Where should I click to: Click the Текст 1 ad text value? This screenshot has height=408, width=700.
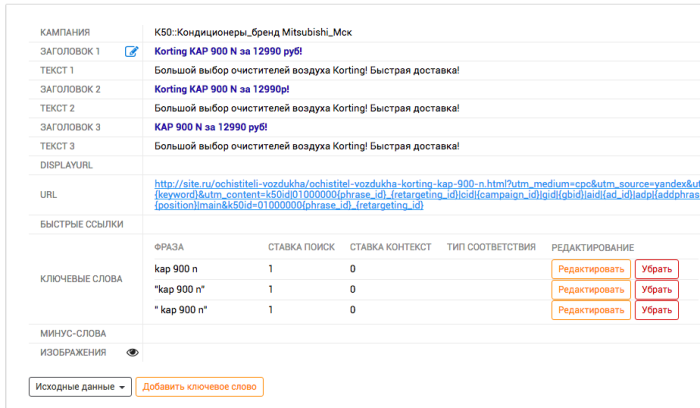(307, 71)
